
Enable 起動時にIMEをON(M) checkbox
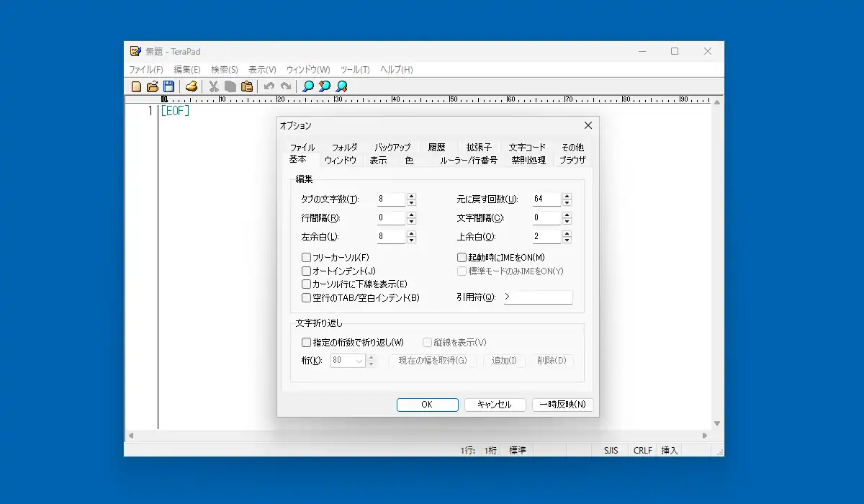[x=462, y=257]
